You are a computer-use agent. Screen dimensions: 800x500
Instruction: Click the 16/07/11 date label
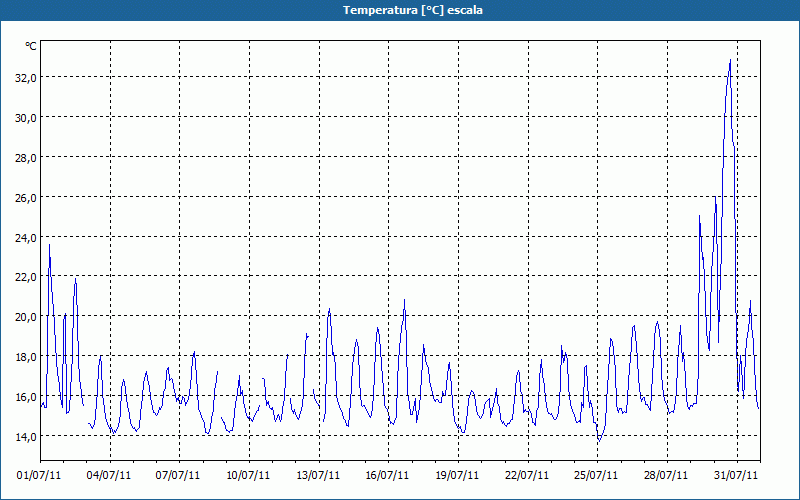387,476
